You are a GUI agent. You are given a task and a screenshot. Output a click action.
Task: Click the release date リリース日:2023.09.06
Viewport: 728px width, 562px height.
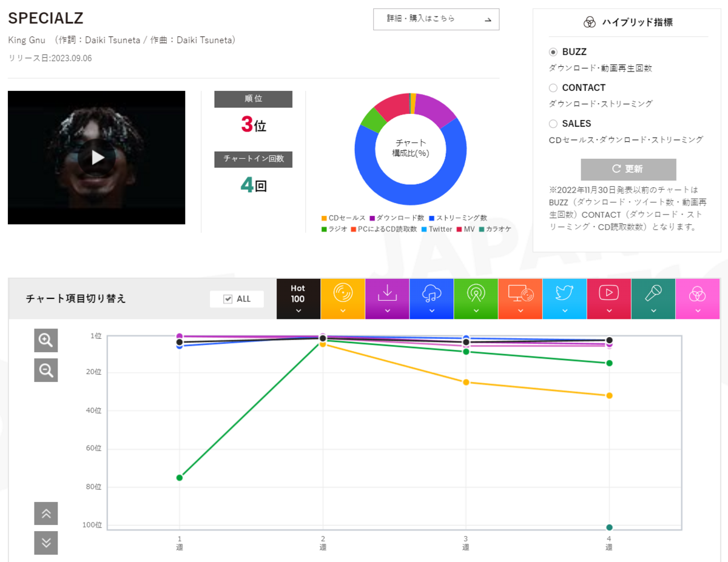pyautogui.click(x=50, y=58)
